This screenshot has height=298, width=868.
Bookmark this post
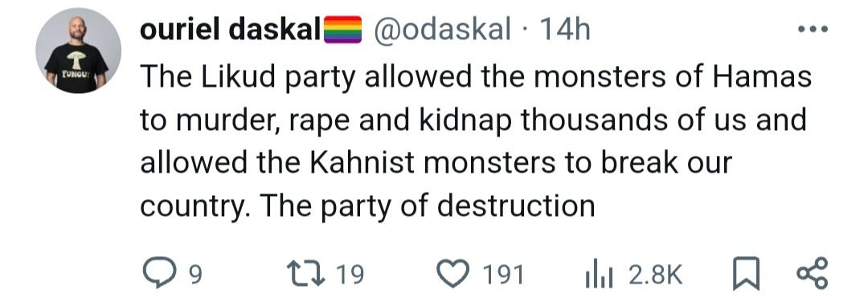click(x=746, y=274)
